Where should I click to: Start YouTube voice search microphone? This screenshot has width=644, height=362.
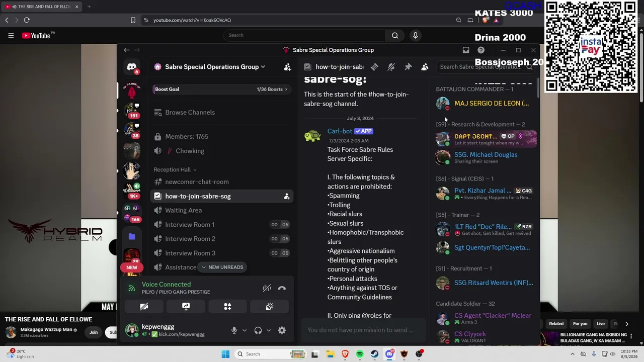[415, 35]
